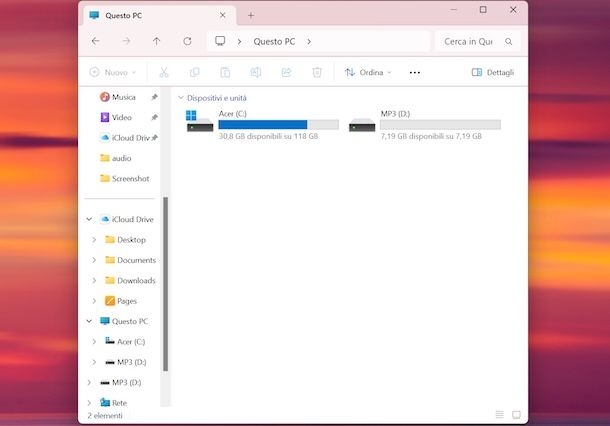
Task: Switch to details list view icon
Action: [x=500, y=414]
